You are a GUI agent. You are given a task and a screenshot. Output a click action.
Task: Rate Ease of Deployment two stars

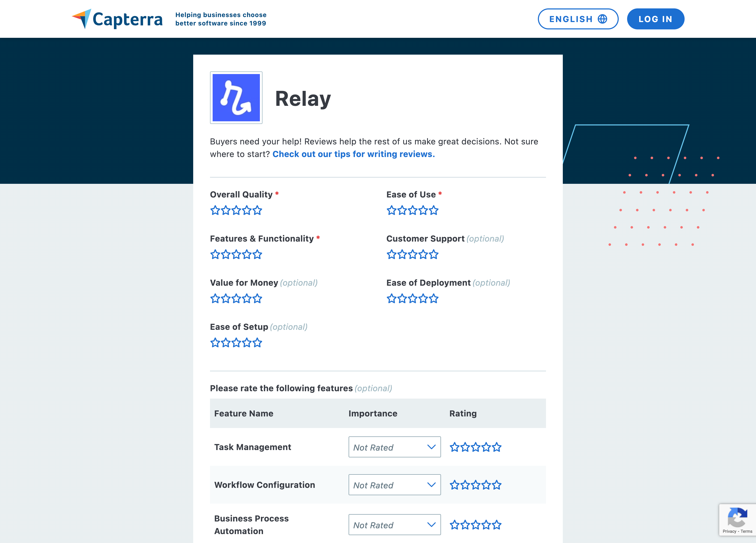[x=402, y=299]
